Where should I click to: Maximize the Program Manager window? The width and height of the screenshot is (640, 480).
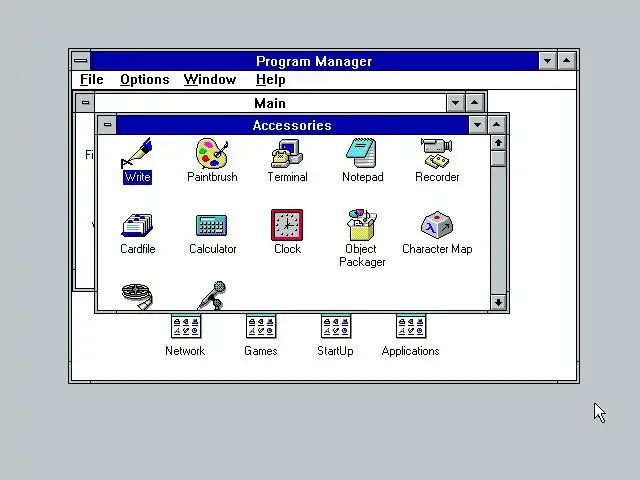[x=567, y=61]
